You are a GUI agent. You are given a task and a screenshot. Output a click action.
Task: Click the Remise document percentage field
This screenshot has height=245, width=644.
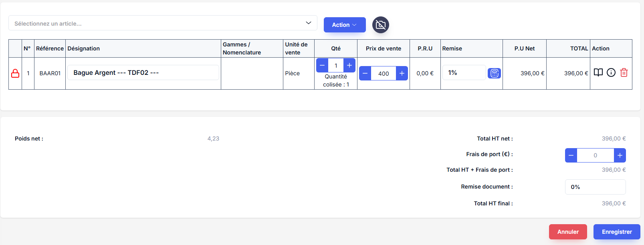pos(595,187)
